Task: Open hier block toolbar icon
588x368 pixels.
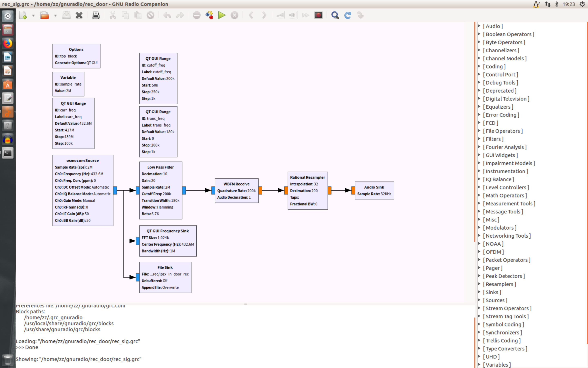Action: coord(360,15)
